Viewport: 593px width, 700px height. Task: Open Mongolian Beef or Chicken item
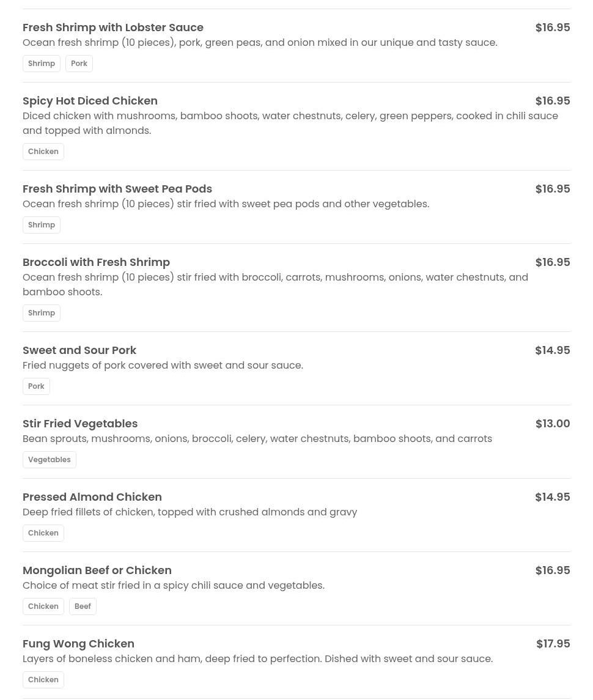(x=97, y=570)
